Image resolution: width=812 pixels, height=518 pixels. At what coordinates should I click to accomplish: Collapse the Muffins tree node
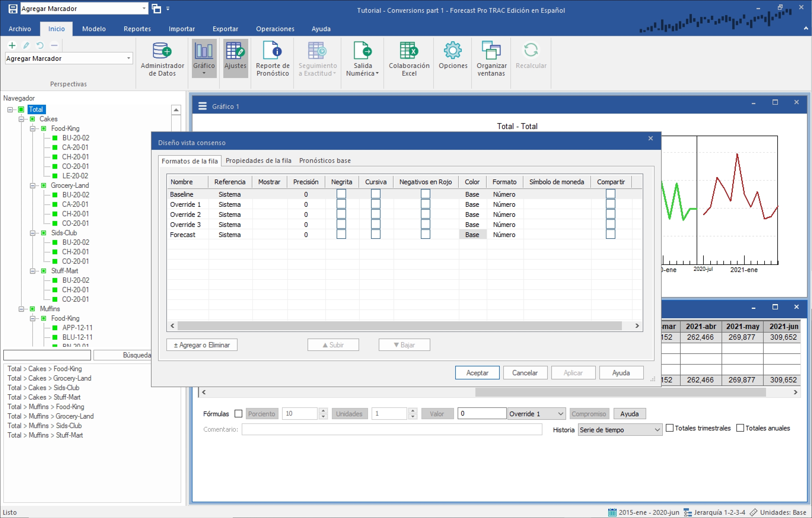coord(21,309)
